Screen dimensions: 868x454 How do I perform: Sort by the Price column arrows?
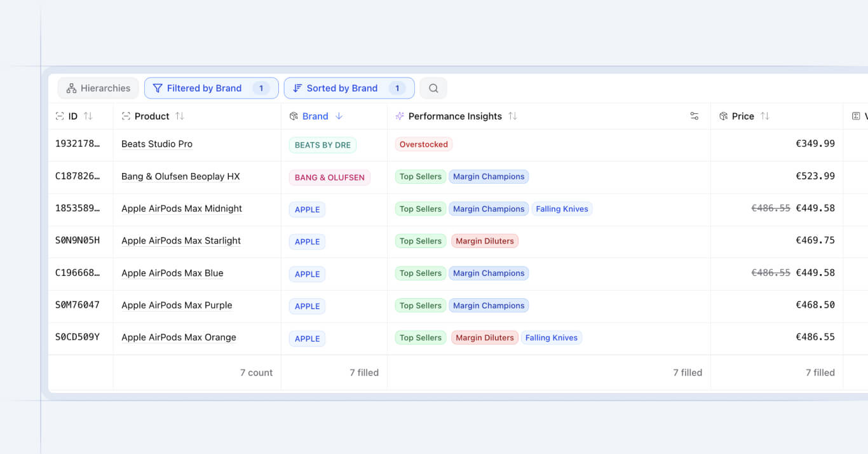(x=765, y=116)
